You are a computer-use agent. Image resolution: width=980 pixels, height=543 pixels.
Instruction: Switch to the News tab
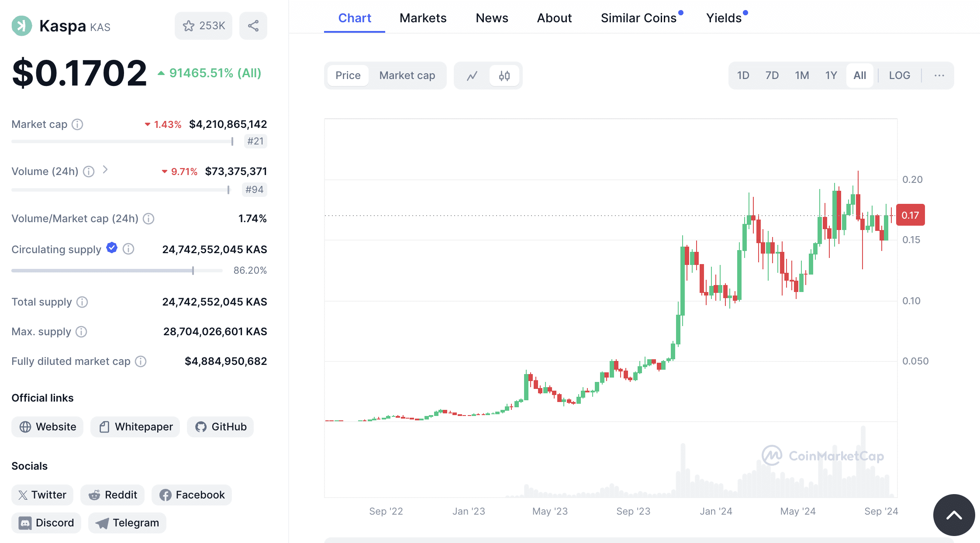[x=492, y=18]
